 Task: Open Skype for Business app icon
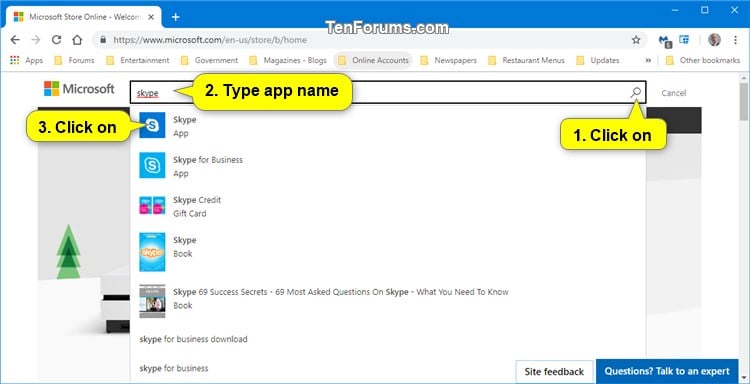(x=152, y=165)
